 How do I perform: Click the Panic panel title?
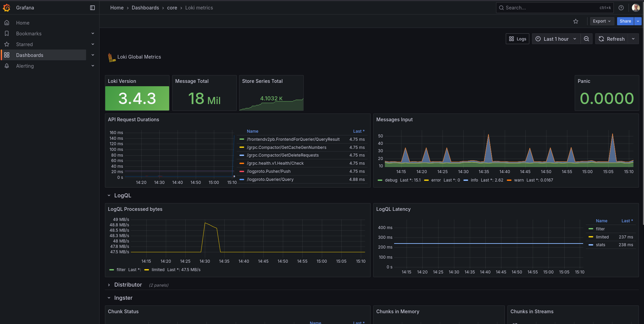coord(584,81)
